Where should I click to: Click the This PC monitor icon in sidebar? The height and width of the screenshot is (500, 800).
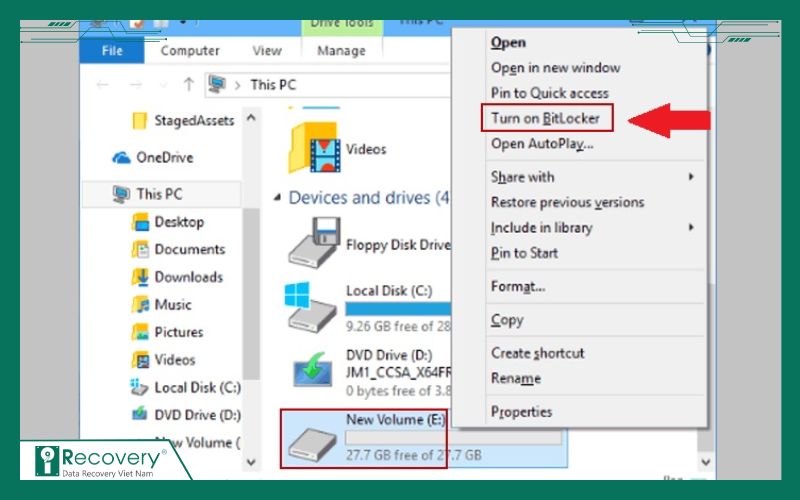(x=121, y=194)
